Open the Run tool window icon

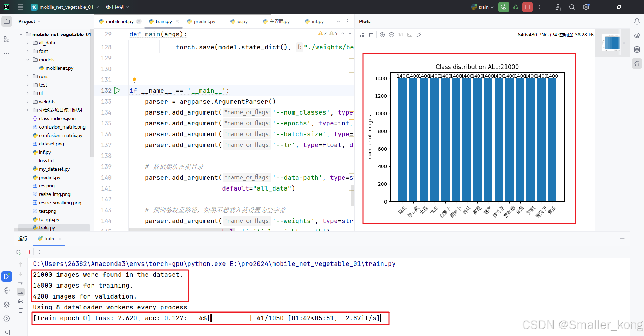tap(7, 276)
